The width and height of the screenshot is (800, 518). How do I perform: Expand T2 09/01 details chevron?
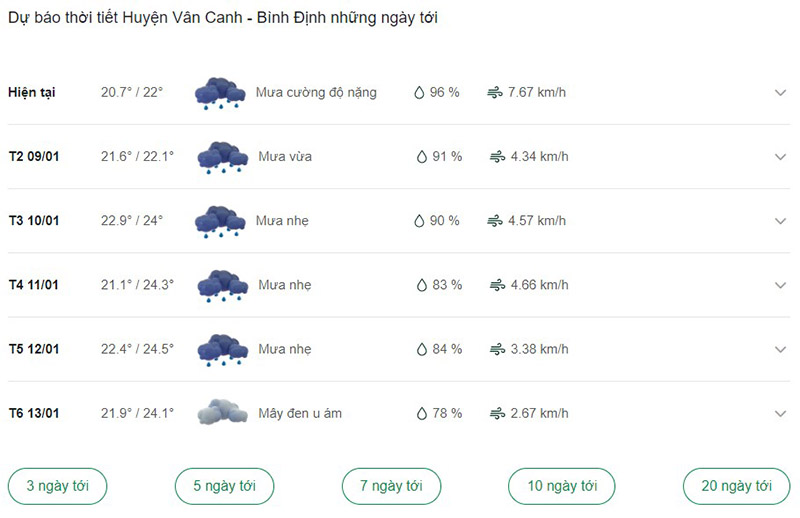[780, 157]
